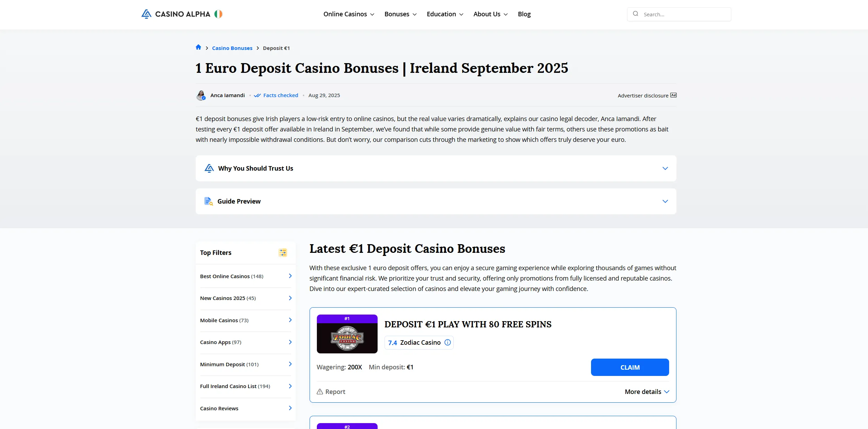Viewport: 868px width, 429px height.
Task: Open the Education menu
Action: tap(445, 14)
